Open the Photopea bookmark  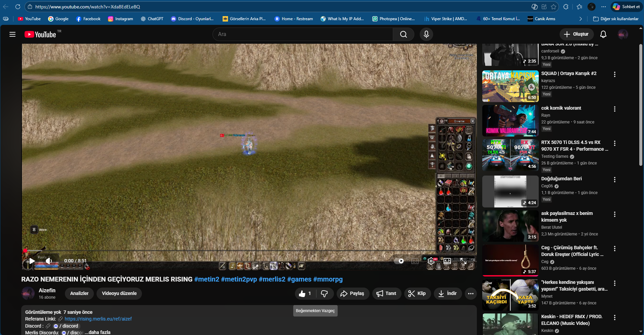coord(393,19)
